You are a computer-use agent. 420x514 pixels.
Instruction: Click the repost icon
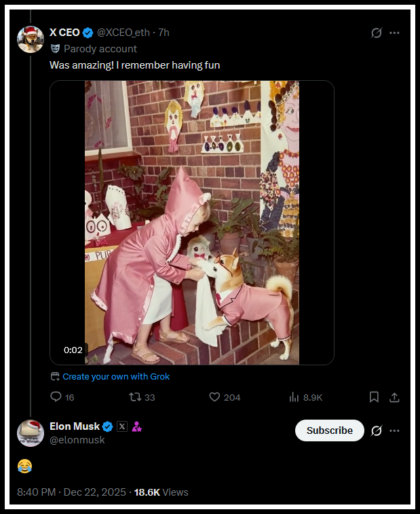[134, 397]
